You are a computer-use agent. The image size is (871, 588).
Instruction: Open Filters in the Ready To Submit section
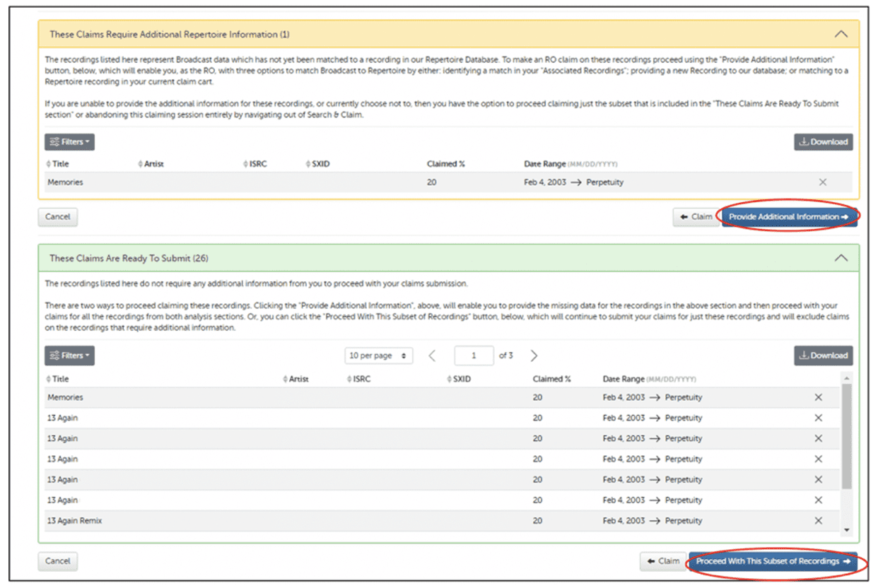point(69,355)
